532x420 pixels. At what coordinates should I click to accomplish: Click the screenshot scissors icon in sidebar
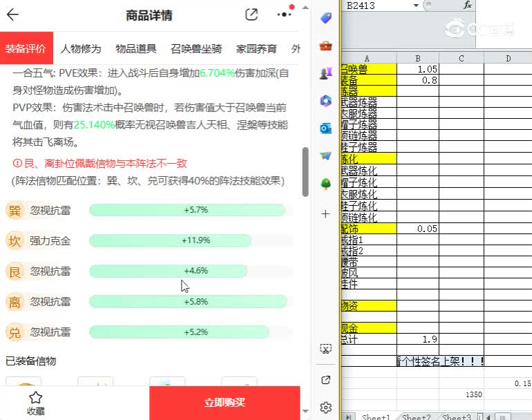[325, 349]
